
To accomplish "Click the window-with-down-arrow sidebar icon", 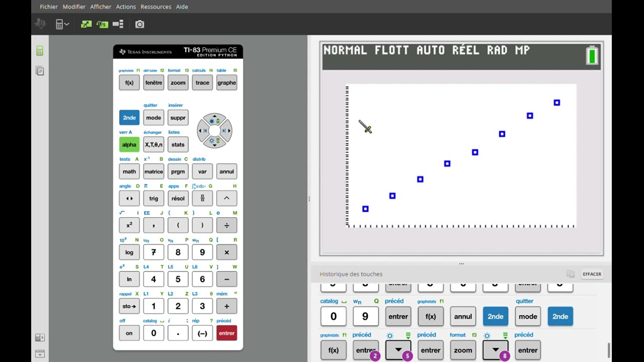I will (x=40, y=353).
